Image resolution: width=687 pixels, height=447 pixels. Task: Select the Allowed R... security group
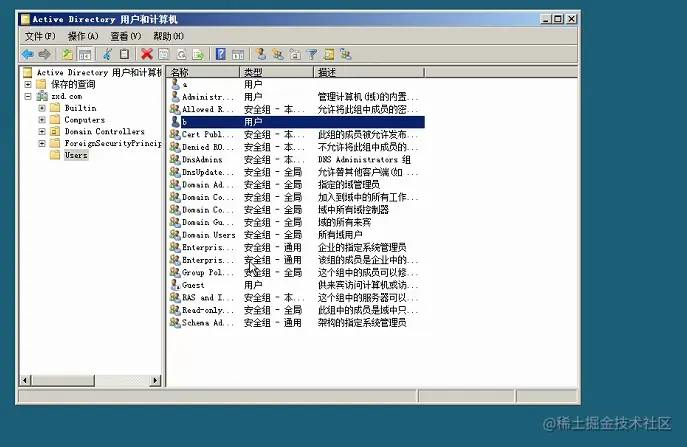tap(297, 109)
